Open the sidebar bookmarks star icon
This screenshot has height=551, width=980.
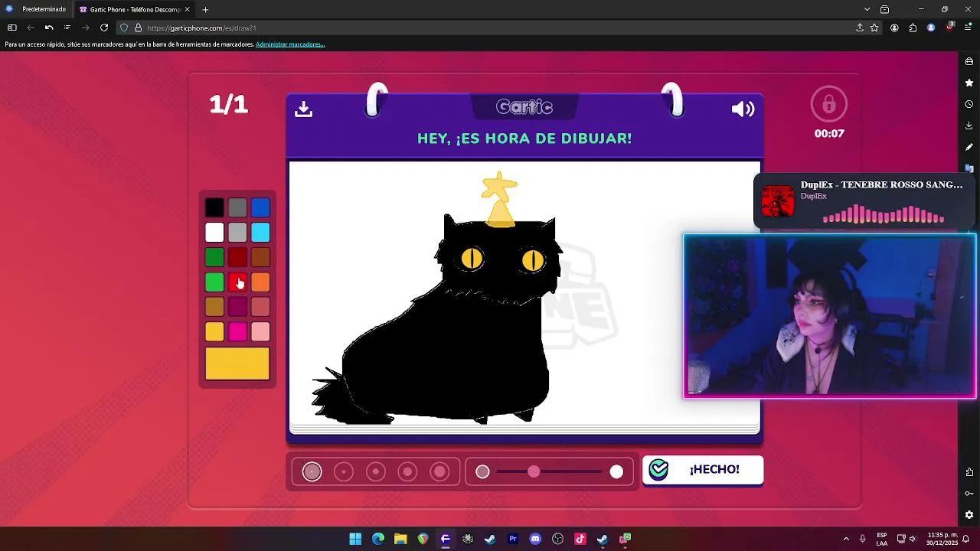(969, 83)
